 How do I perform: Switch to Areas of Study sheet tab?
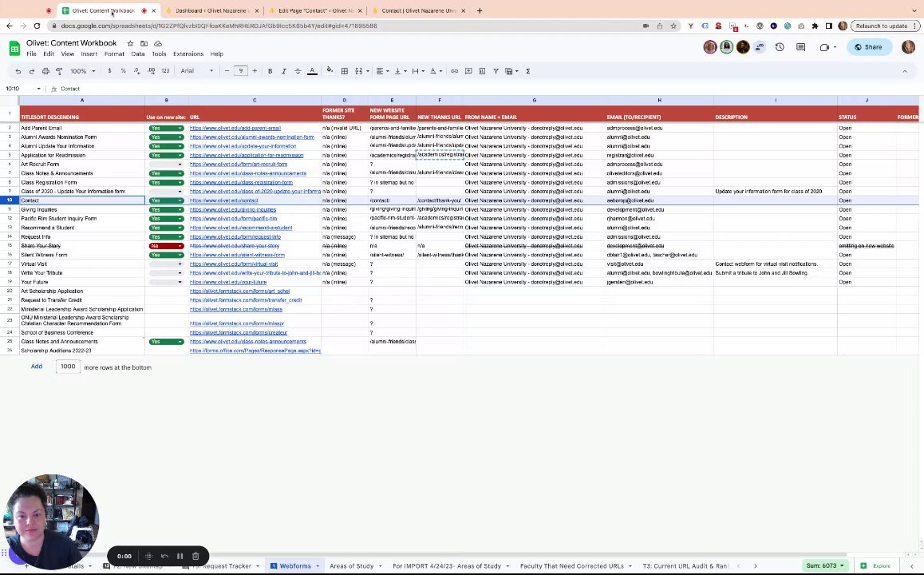click(x=352, y=566)
